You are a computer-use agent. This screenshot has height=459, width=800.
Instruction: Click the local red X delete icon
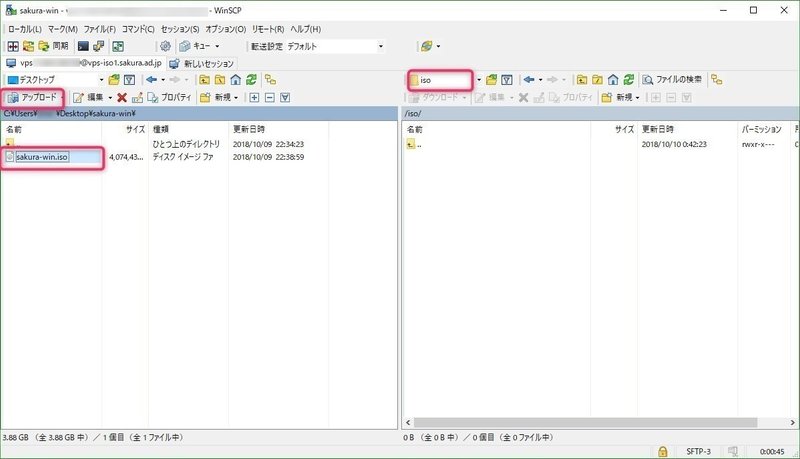(122, 97)
